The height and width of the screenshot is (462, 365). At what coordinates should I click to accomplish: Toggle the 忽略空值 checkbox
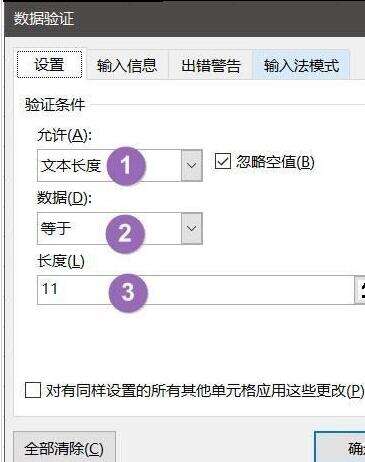click(x=223, y=162)
